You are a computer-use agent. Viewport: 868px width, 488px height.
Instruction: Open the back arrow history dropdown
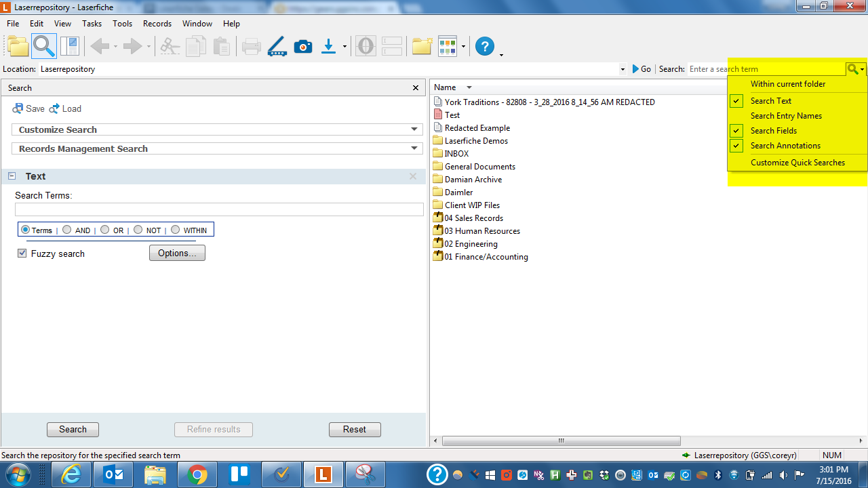point(115,47)
